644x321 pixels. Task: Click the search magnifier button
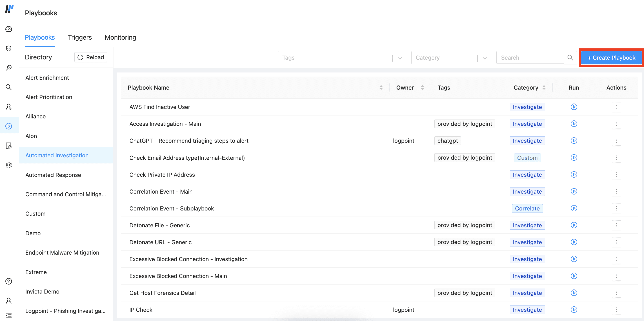tap(570, 58)
